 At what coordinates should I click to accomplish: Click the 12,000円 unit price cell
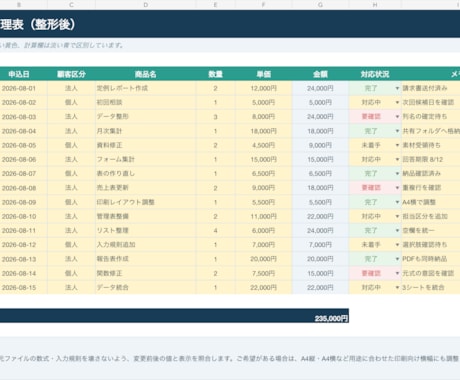coord(264,88)
